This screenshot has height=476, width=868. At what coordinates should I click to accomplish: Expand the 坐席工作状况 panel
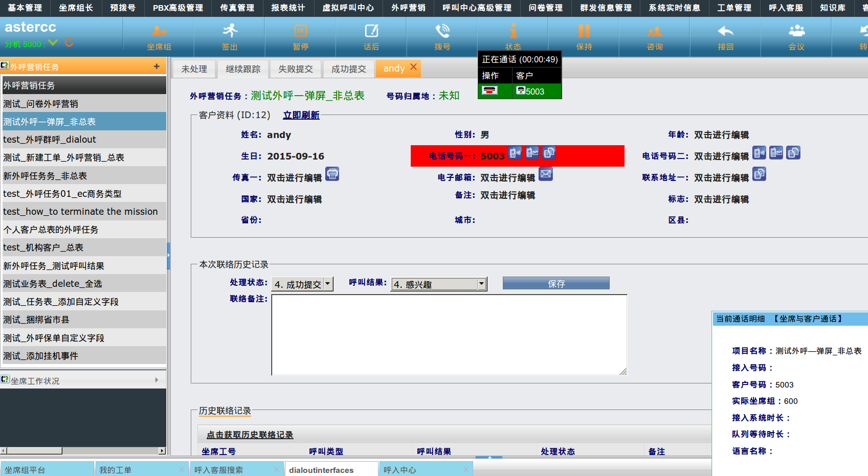click(x=157, y=380)
